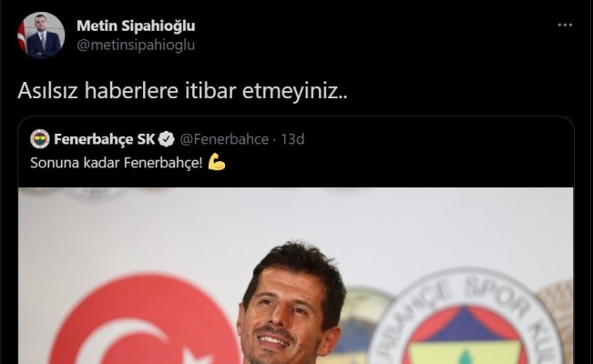Click the flexed biceps emoji
593x364 pixels.
[x=217, y=162]
